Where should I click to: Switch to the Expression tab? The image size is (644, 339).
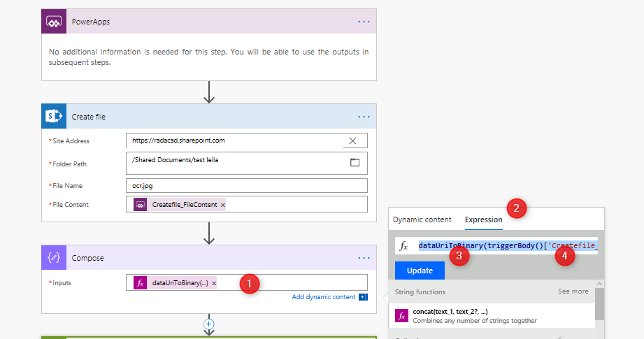(483, 219)
